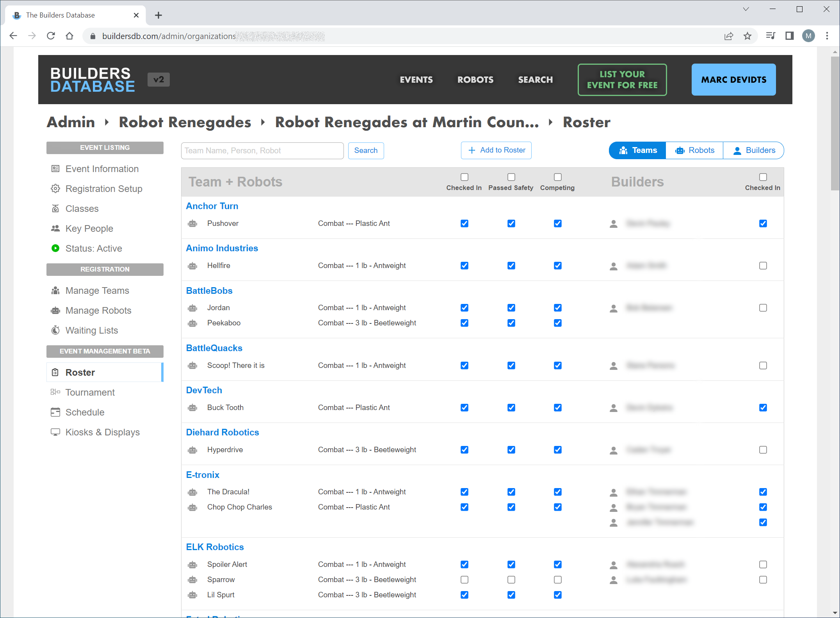Click the Event Information sidebar icon

point(55,169)
